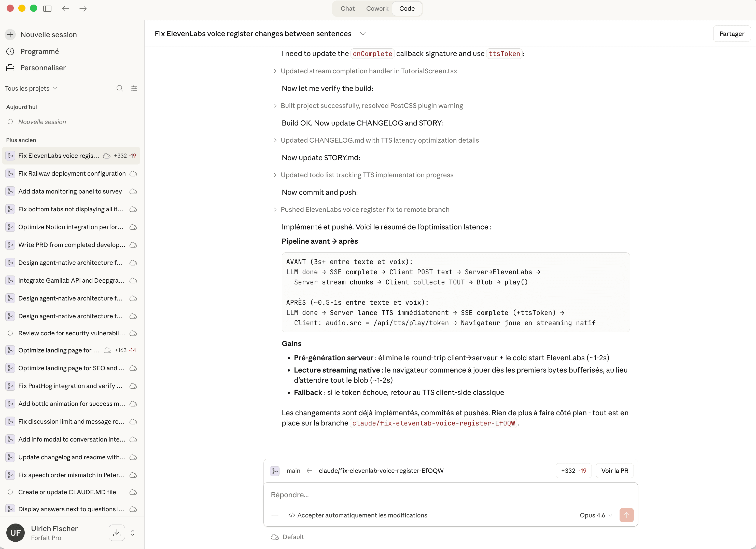The image size is (756, 549).
Task: Expand the account switcher chevrons
Action: (x=133, y=533)
